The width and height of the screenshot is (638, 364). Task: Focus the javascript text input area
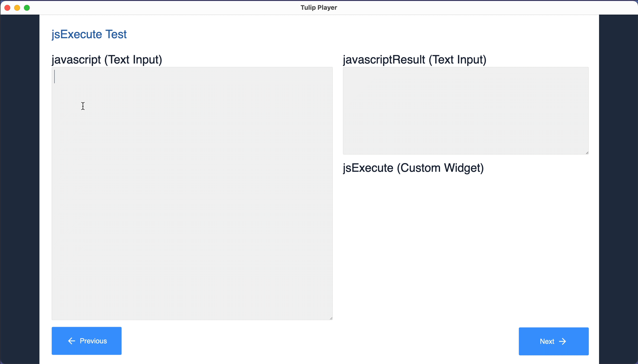click(x=192, y=193)
